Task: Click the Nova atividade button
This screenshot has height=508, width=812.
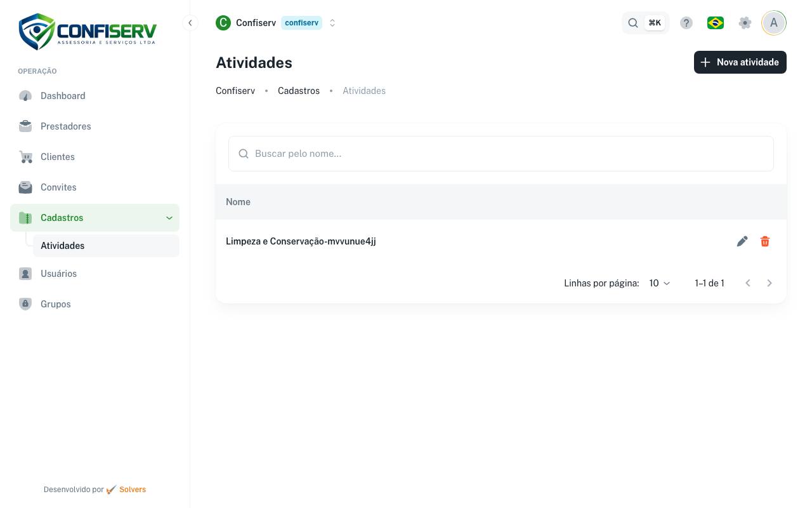Action: pyautogui.click(x=740, y=62)
